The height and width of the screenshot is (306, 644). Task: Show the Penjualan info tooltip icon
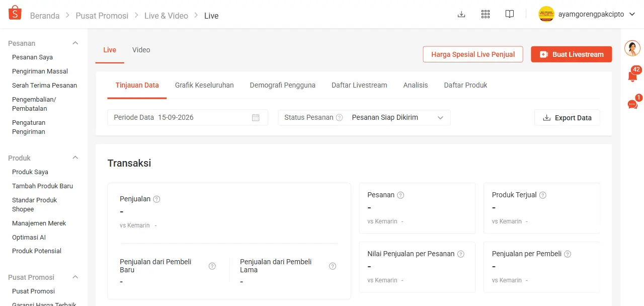[156, 199]
